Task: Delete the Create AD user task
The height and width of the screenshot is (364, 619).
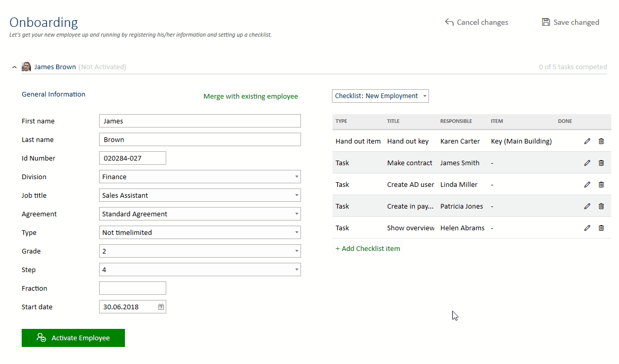Action: tap(601, 185)
